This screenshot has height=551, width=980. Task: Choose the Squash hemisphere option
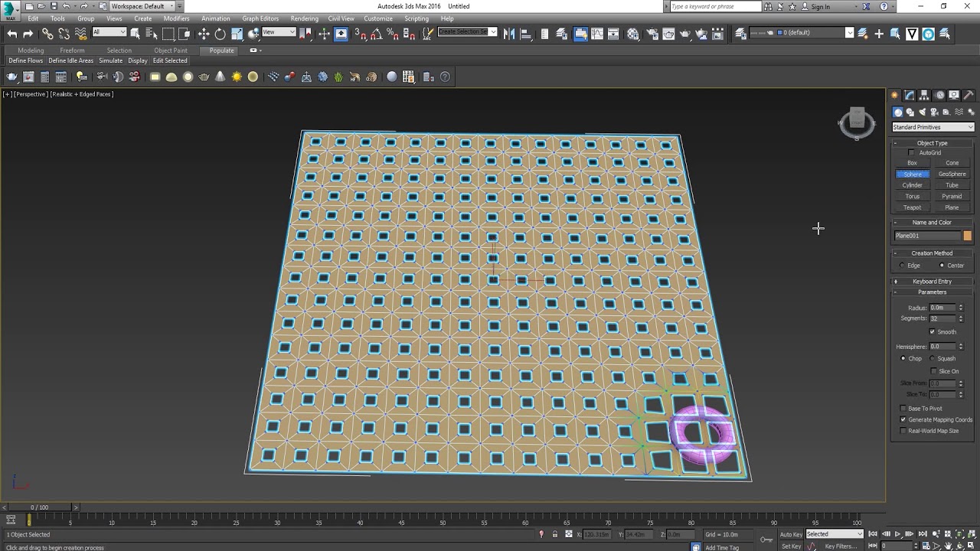click(932, 358)
